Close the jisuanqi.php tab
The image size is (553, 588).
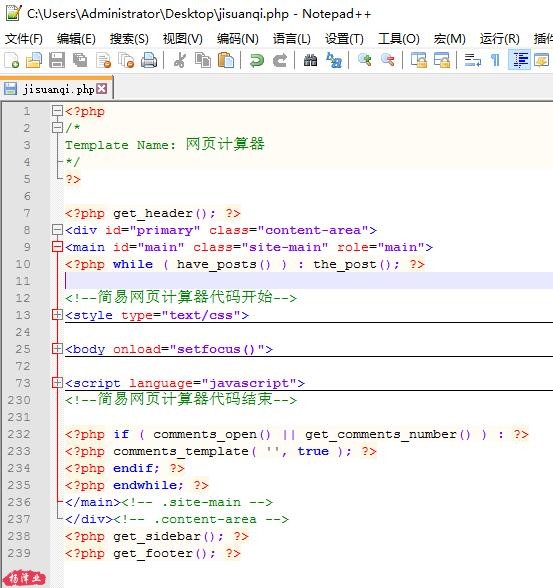pyautogui.click(x=101, y=89)
